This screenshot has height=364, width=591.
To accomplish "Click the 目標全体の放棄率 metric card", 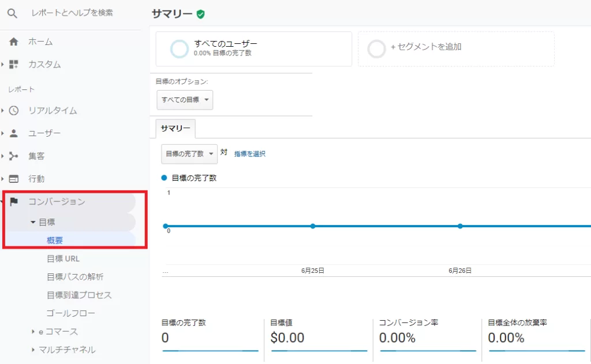I will [x=536, y=335].
